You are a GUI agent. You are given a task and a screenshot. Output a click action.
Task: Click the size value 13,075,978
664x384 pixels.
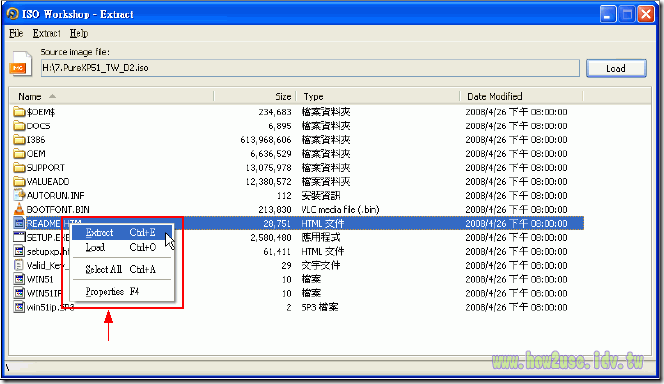coord(268,168)
